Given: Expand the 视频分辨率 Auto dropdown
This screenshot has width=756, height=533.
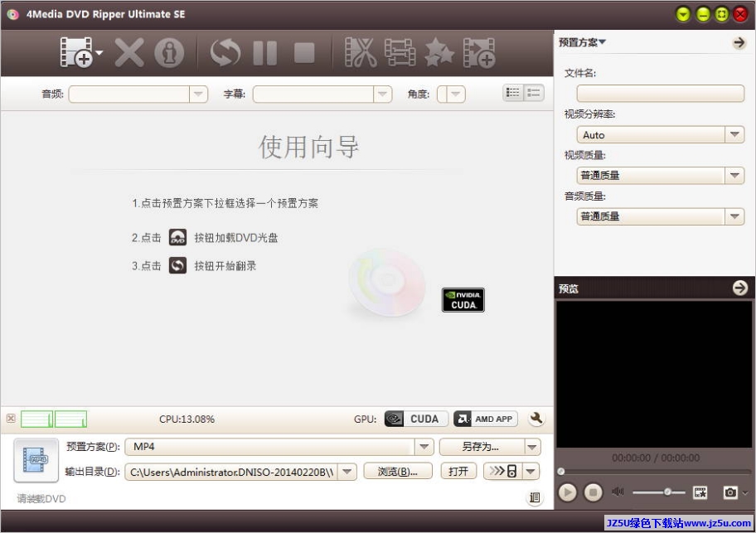Looking at the screenshot, I should click(734, 134).
